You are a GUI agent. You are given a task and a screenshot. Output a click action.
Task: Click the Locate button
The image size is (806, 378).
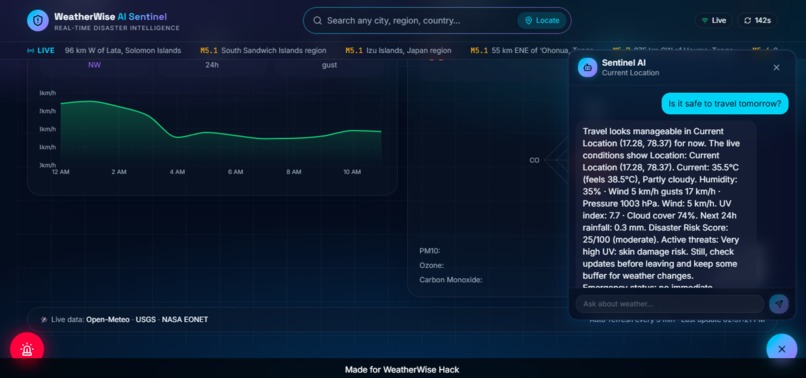[542, 21]
